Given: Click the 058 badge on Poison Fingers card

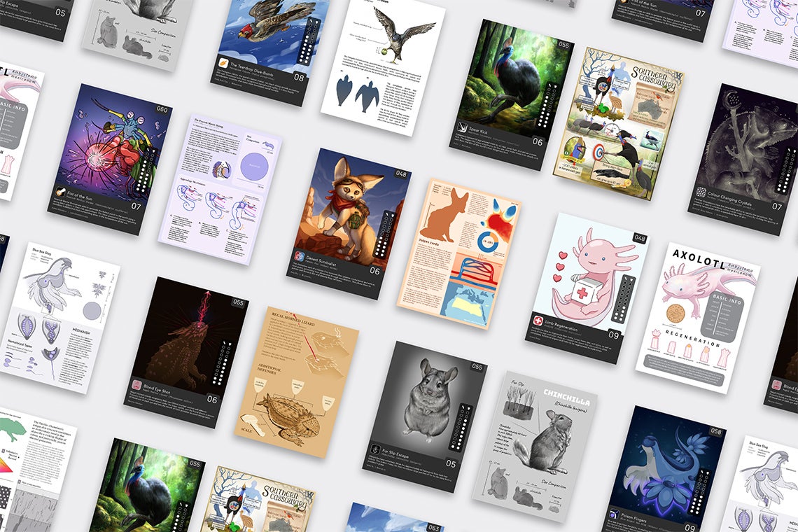Looking at the screenshot, I should pos(714,432).
